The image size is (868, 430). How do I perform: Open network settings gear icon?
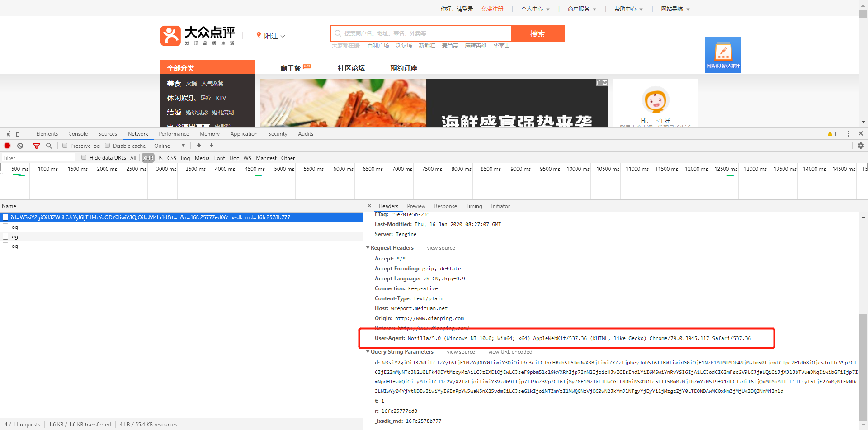861,146
